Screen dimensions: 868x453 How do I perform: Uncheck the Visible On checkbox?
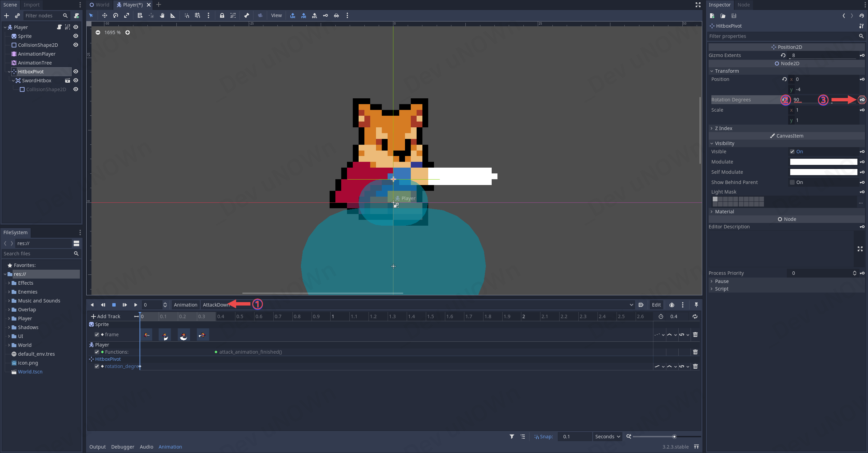click(792, 152)
